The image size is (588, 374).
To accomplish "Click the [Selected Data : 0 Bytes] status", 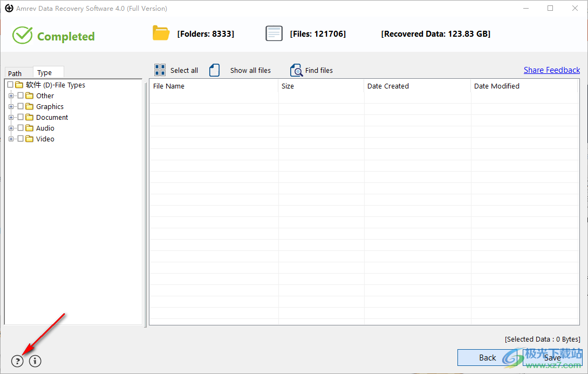I will click(x=542, y=339).
